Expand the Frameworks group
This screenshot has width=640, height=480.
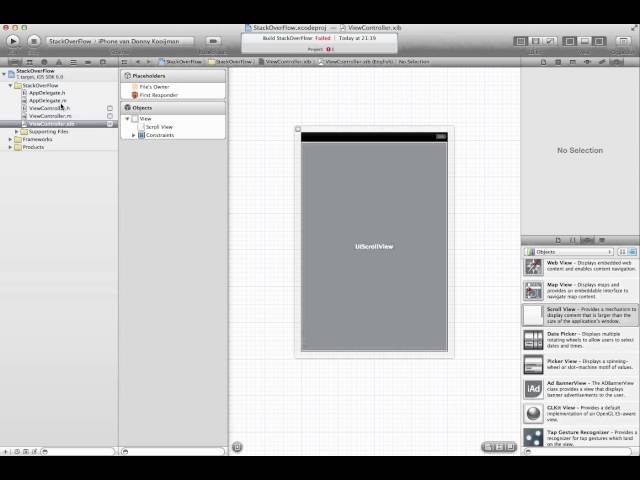tap(10, 139)
